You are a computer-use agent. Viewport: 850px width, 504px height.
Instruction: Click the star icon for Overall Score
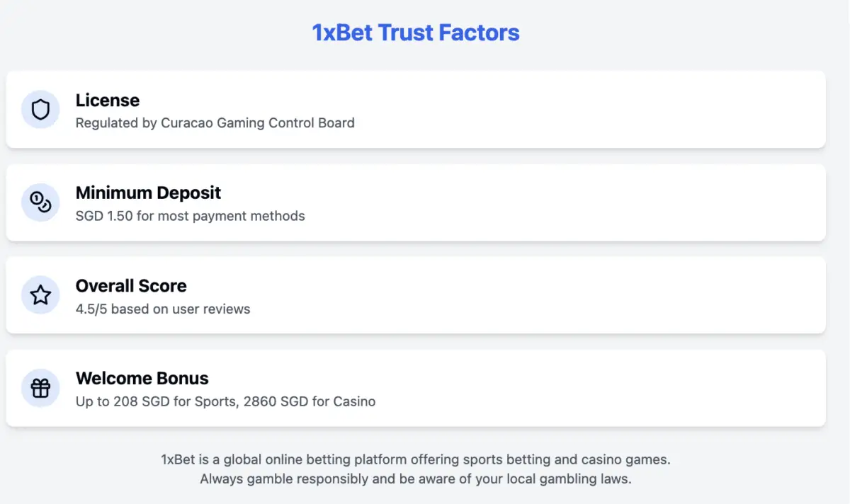pos(40,295)
